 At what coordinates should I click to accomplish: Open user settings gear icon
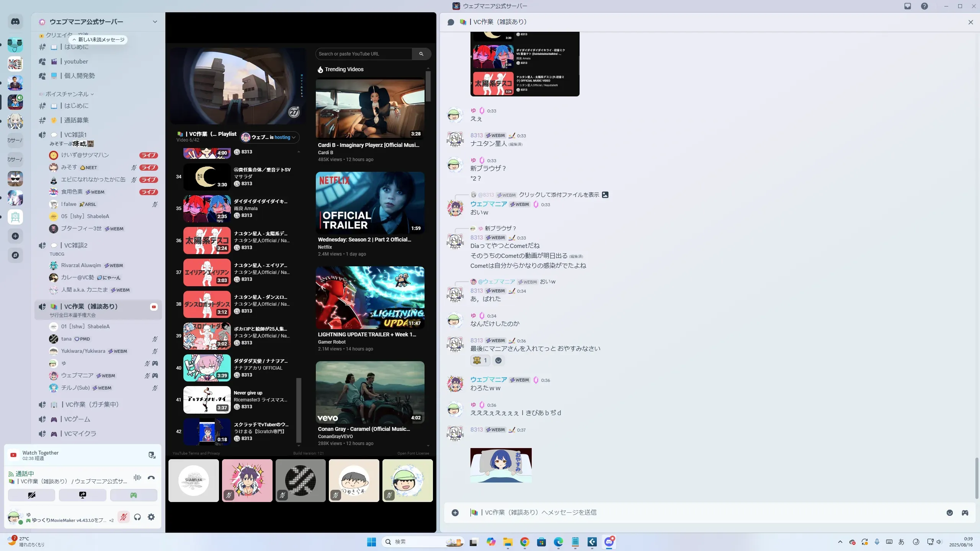(151, 517)
